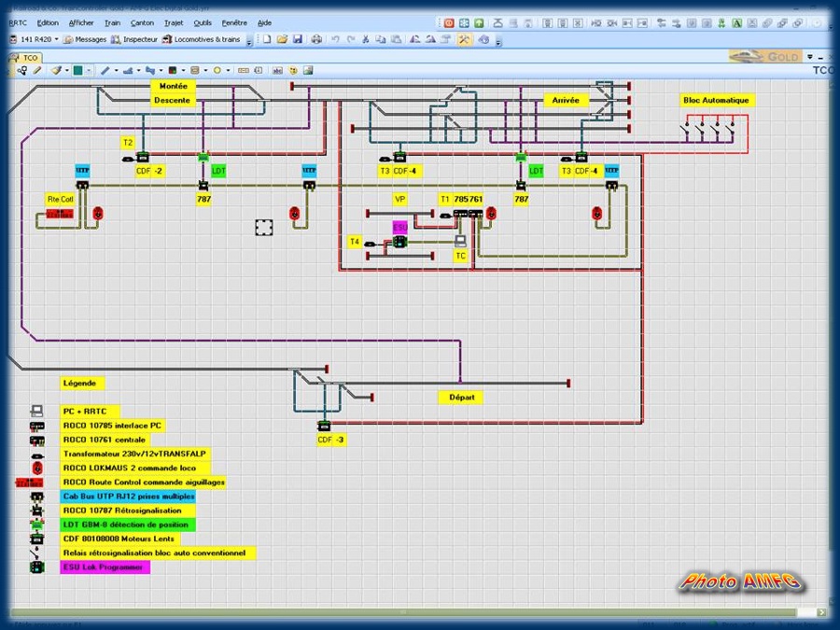840x630 pixels.
Task: Switch to the TCO tab
Action: 25,57
